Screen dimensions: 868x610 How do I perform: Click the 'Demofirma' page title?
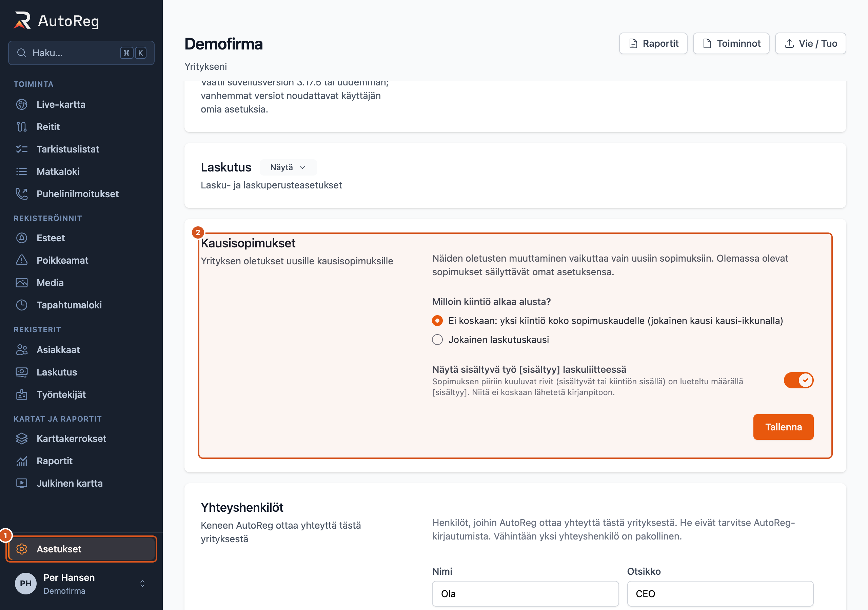pos(223,44)
